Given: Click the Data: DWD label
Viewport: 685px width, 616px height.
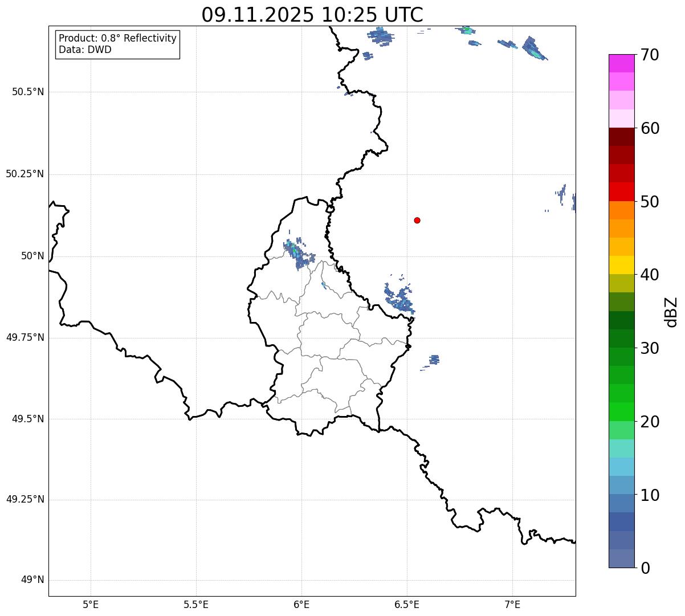Looking at the screenshot, I should point(85,50).
